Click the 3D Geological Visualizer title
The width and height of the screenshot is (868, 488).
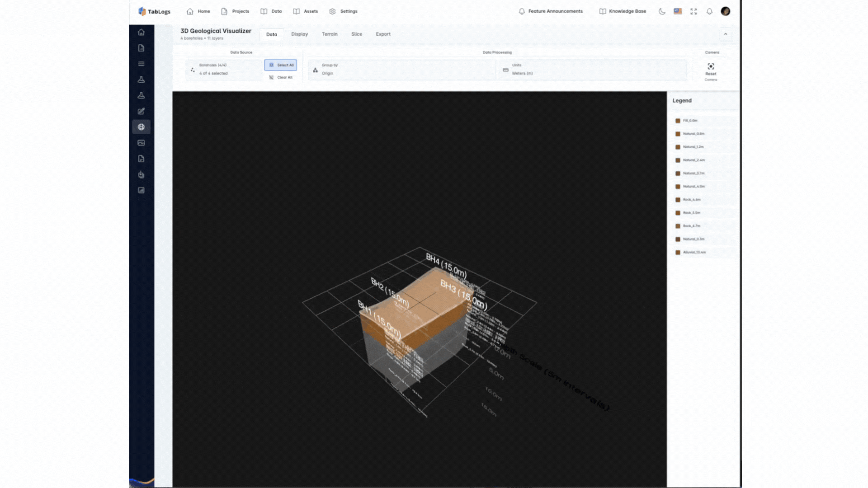[x=216, y=31]
